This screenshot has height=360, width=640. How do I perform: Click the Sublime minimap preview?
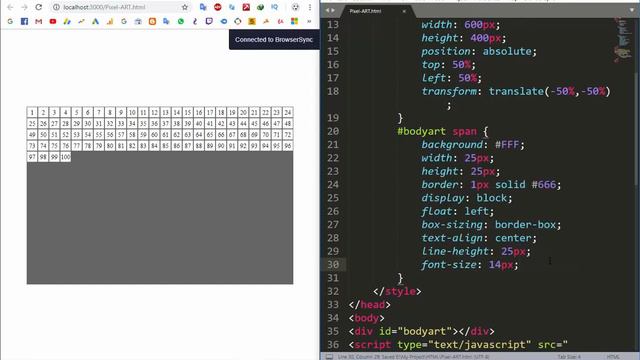[x=623, y=40]
